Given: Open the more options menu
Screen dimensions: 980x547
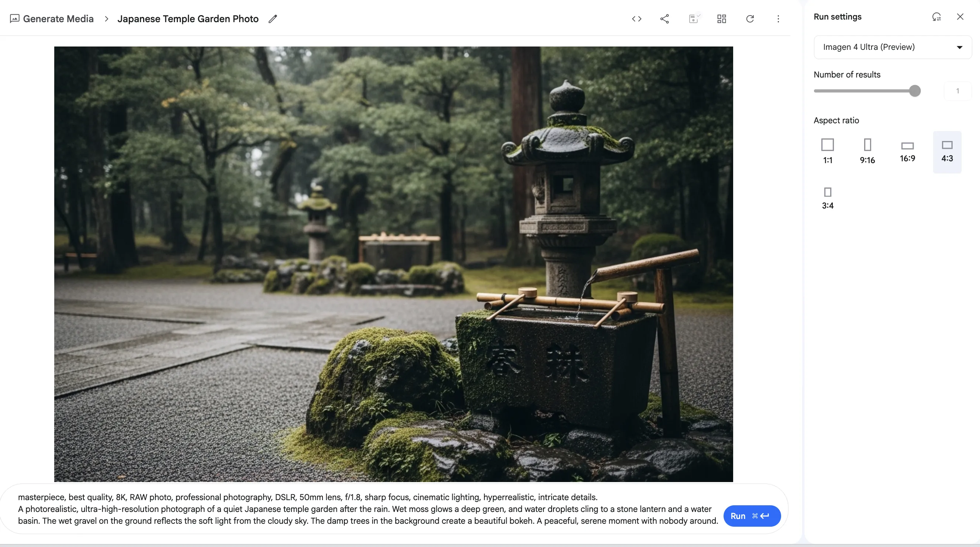Looking at the screenshot, I should click(778, 18).
